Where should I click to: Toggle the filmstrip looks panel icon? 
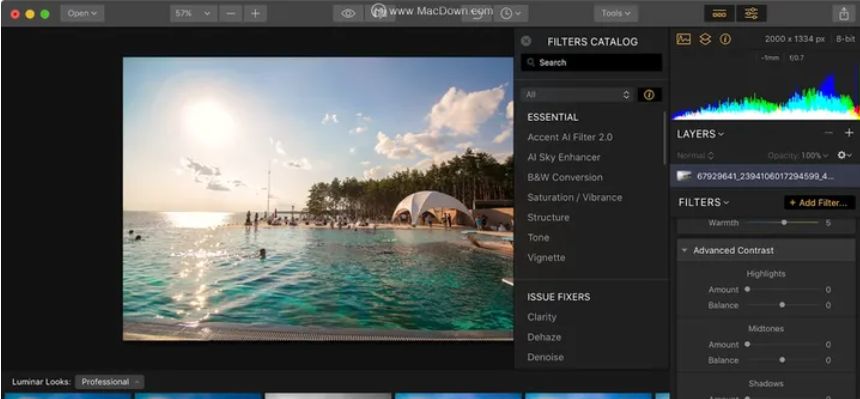tap(719, 14)
